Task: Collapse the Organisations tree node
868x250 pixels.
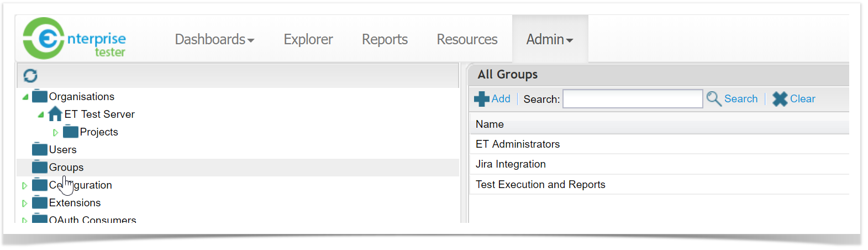Action: coord(25,97)
